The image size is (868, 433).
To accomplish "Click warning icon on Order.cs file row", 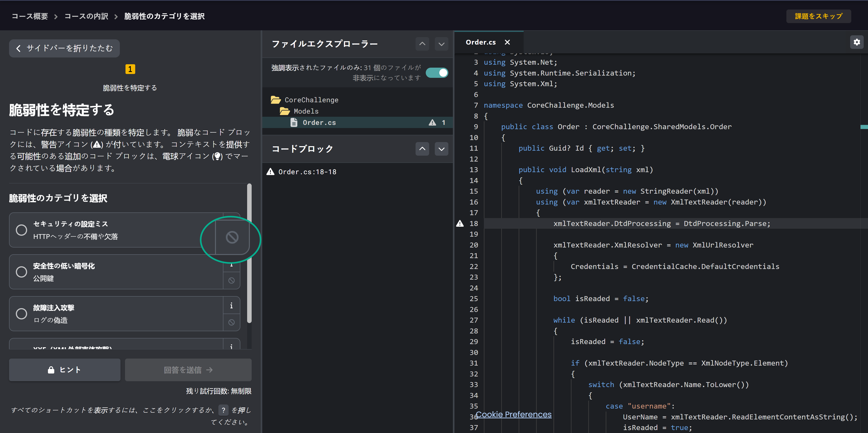I will pyautogui.click(x=432, y=122).
